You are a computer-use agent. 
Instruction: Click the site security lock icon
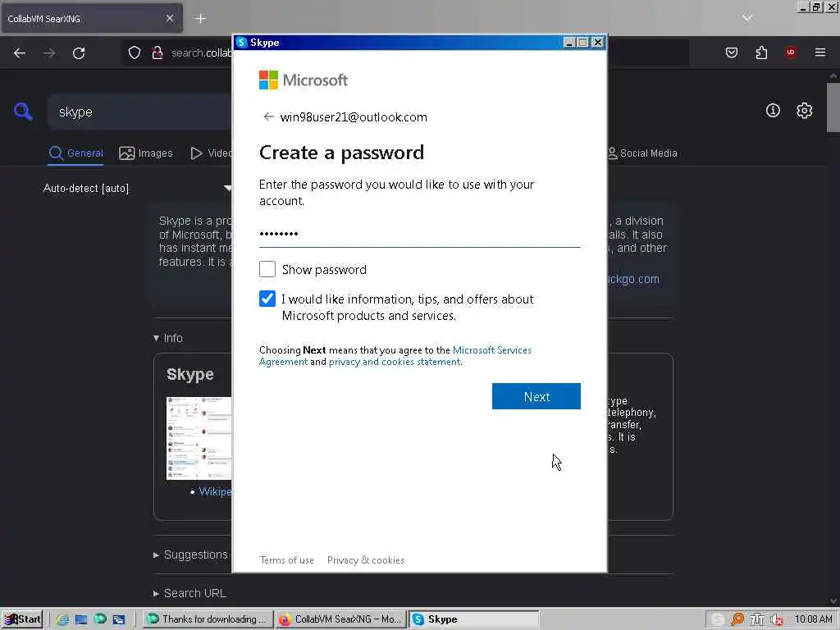pyautogui.click(x=157, y=52)
